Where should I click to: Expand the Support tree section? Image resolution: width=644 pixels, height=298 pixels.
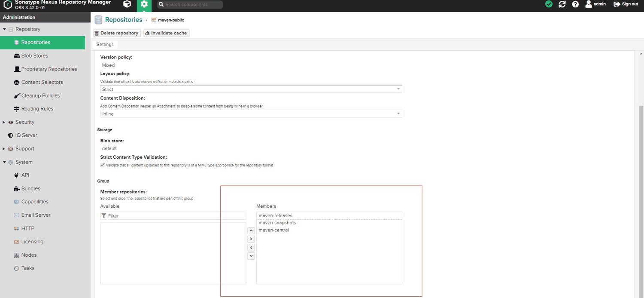pyautogui.click(x=4, y=149)
